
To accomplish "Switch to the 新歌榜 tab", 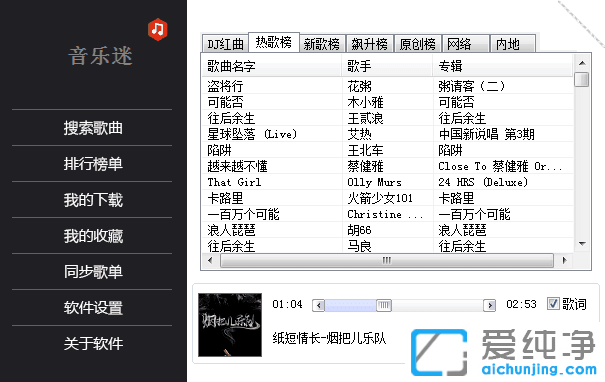I will coord(322,44).
